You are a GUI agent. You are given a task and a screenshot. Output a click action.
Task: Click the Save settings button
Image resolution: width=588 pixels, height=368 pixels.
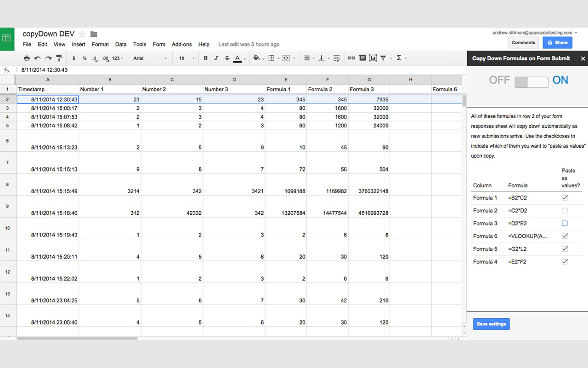(492, 324)
